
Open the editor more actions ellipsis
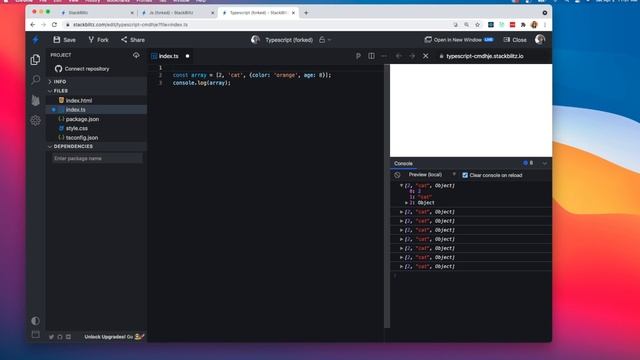384,56
